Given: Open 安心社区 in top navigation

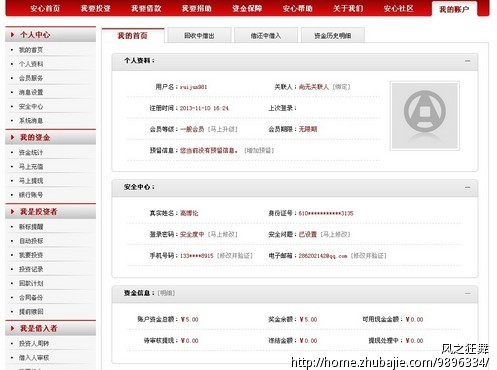Looking at the screenshot, I should pyautogui.click(x=399, y=8).
